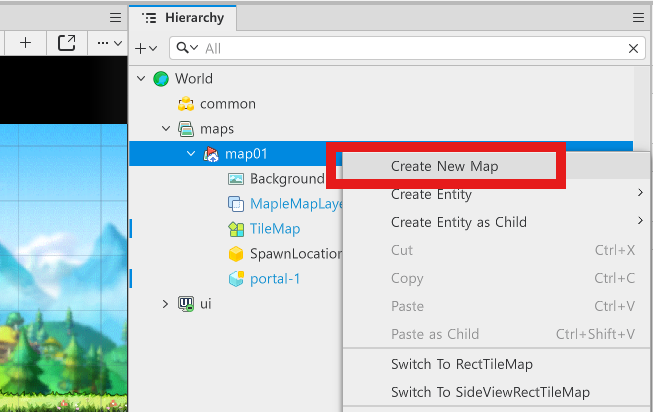Screen dimensions: 653x412
Task: Click the TileMap icon
Action: [x=236, y=229]
